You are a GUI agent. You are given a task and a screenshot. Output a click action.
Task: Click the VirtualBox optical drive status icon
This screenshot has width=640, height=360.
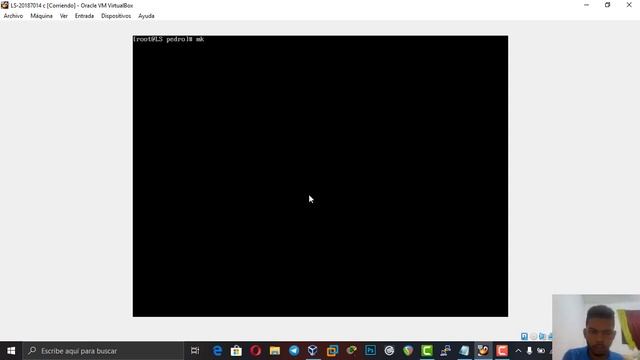pos(533,336)
